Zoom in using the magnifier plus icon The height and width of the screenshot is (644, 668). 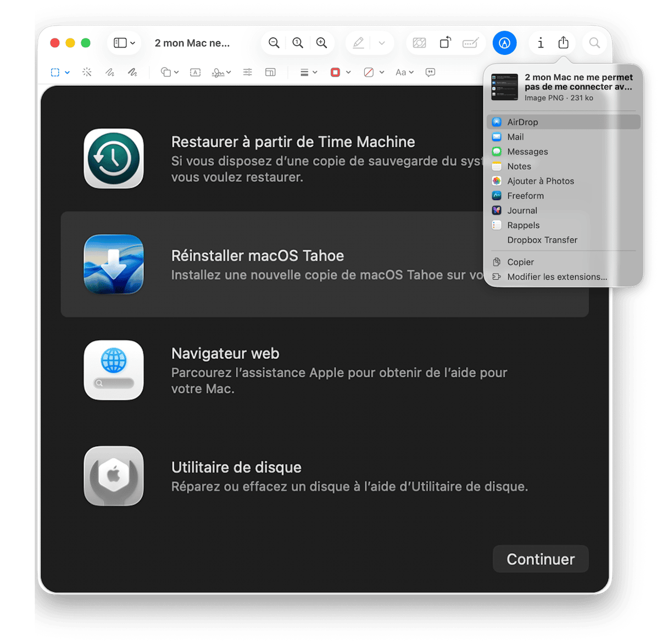pyautogui.click(x=322, y=43)
